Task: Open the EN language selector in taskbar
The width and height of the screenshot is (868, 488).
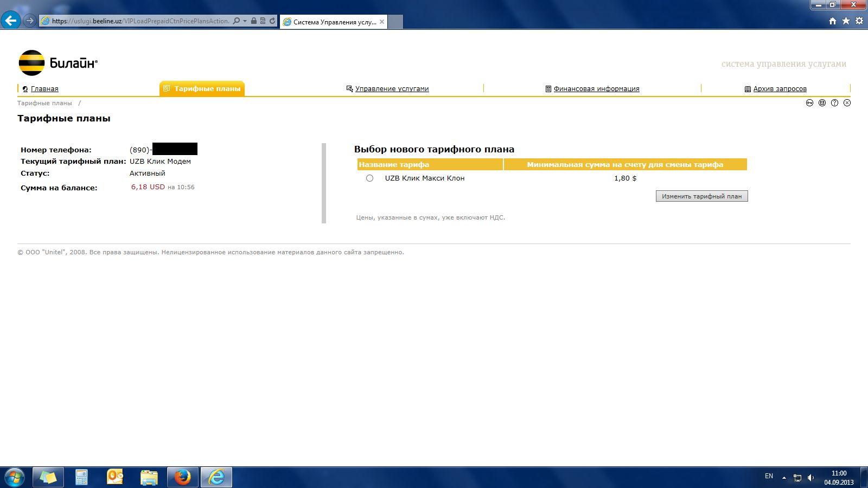Action: click(769, 476)
